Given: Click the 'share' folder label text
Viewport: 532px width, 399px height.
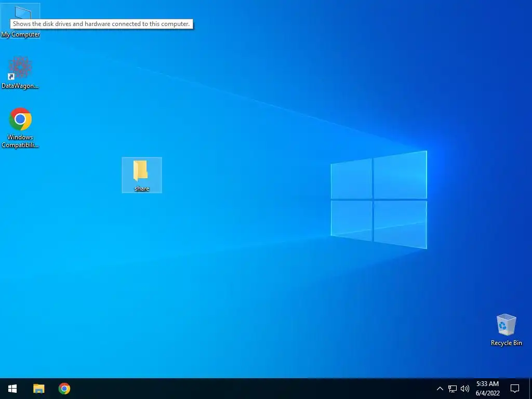Looking at the screenshot, I should [x=142, y=189].
